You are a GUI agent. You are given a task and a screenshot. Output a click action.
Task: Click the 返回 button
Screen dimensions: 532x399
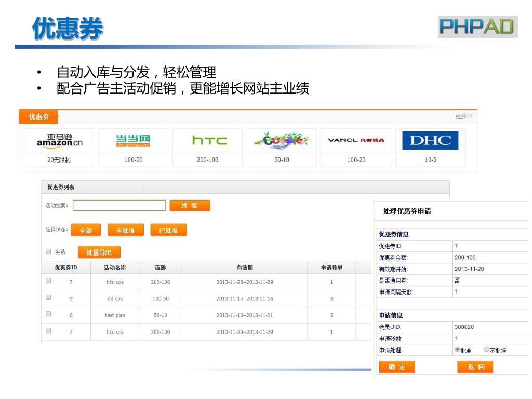[475, 367]
